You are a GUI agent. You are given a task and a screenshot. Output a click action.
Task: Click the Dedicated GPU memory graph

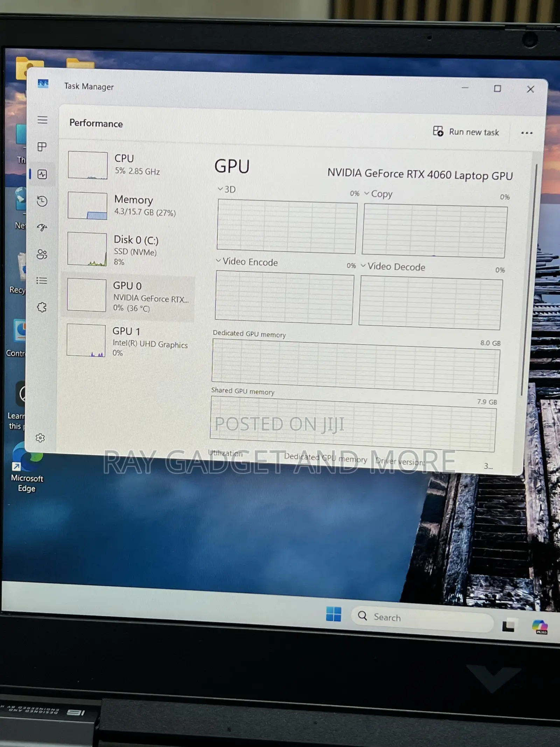tap(356, 366)
